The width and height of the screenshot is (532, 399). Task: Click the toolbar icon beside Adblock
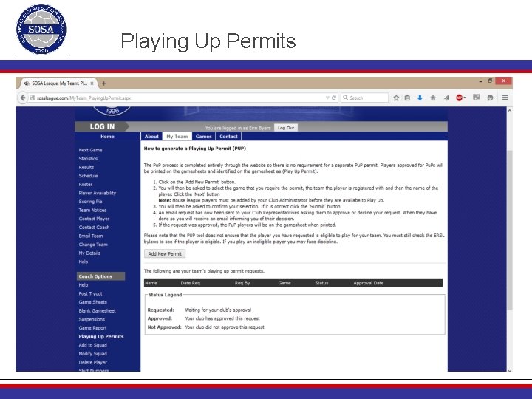pos(477,98)
